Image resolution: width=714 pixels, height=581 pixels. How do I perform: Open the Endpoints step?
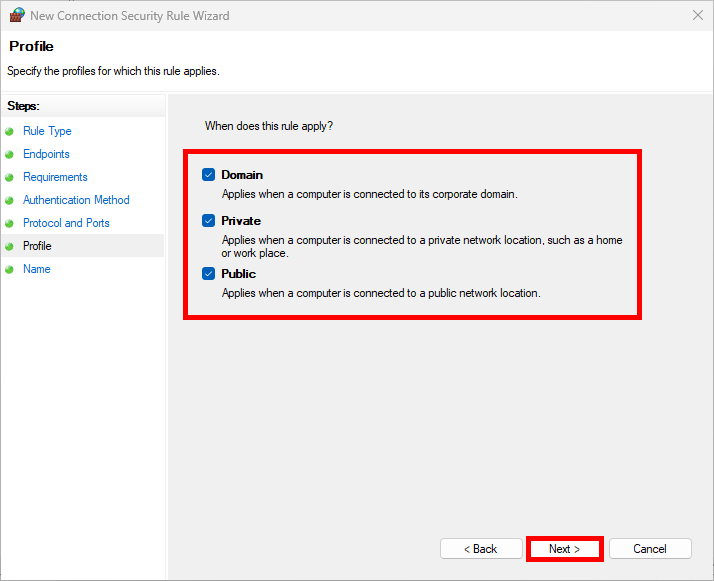click(46, 154)
